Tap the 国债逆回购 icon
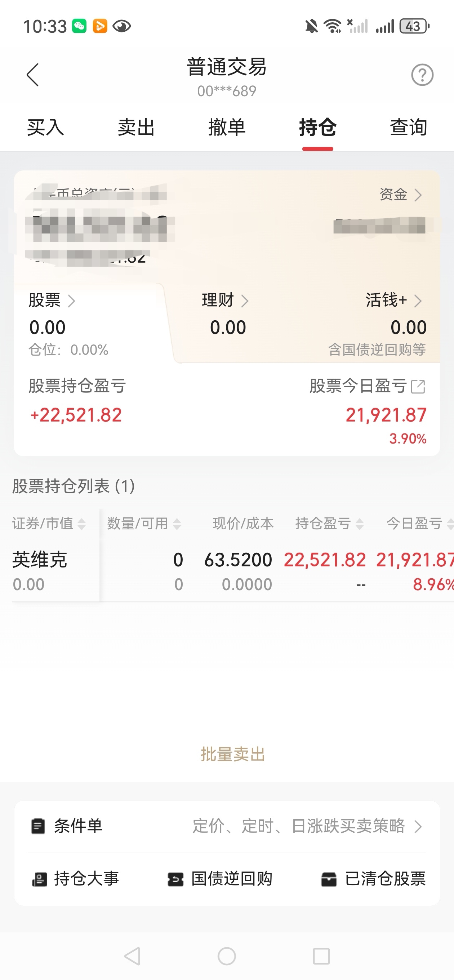 175,879
